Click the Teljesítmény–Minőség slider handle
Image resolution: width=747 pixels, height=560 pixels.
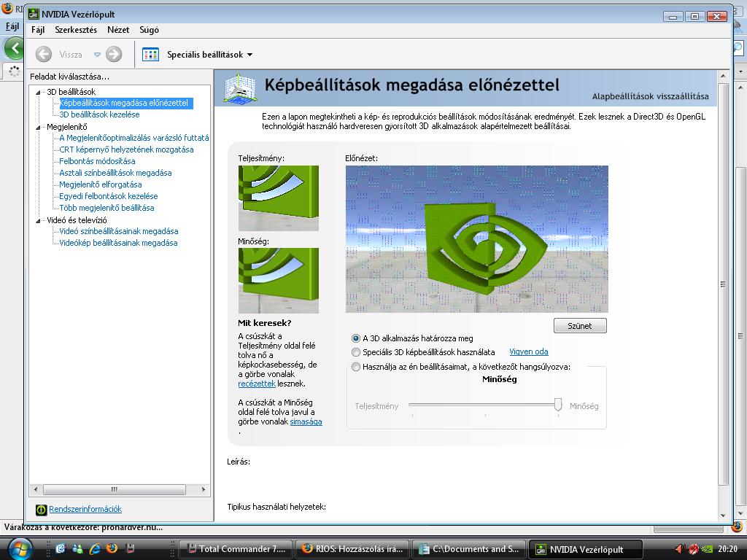558,405
